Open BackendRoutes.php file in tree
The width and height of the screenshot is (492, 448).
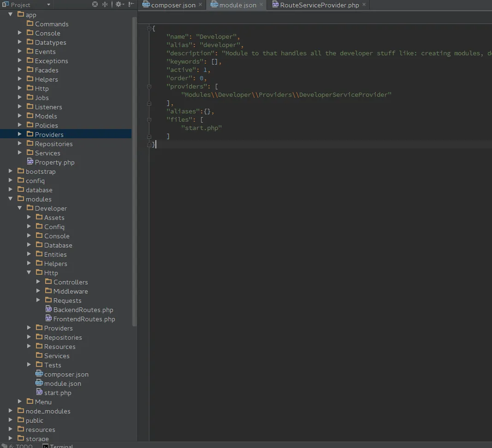(x=83, y=310)
